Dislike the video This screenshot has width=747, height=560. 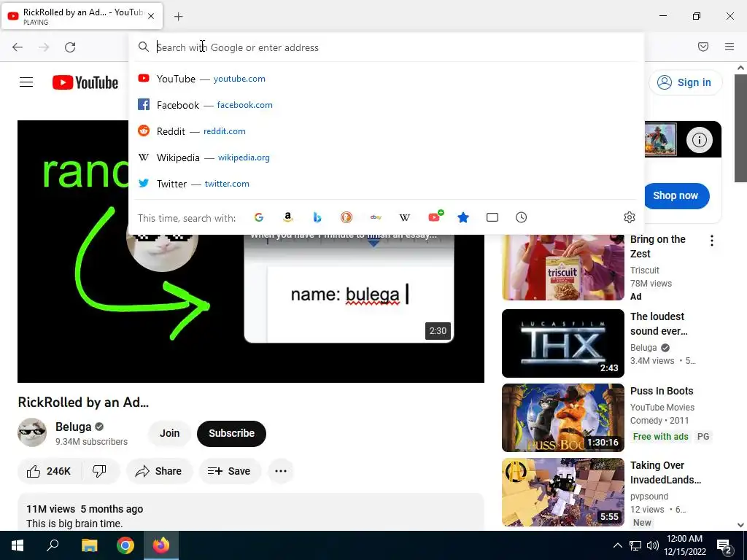[99, 471]
